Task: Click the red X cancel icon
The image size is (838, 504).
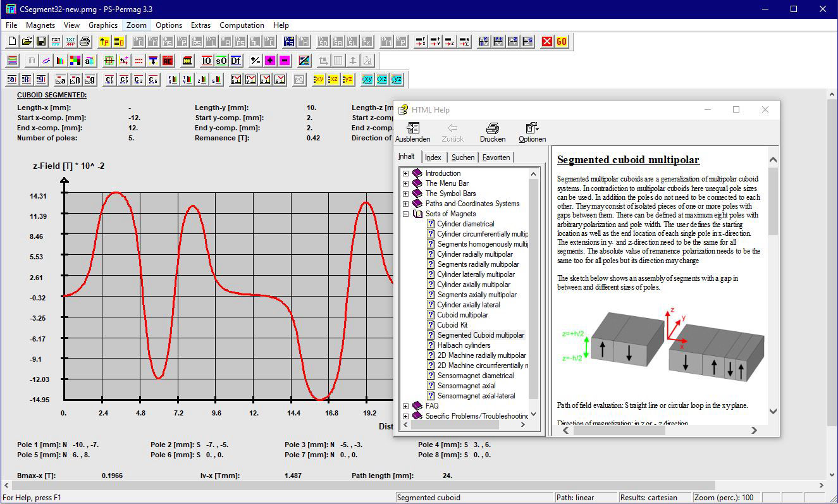Action: pos(547,42)
